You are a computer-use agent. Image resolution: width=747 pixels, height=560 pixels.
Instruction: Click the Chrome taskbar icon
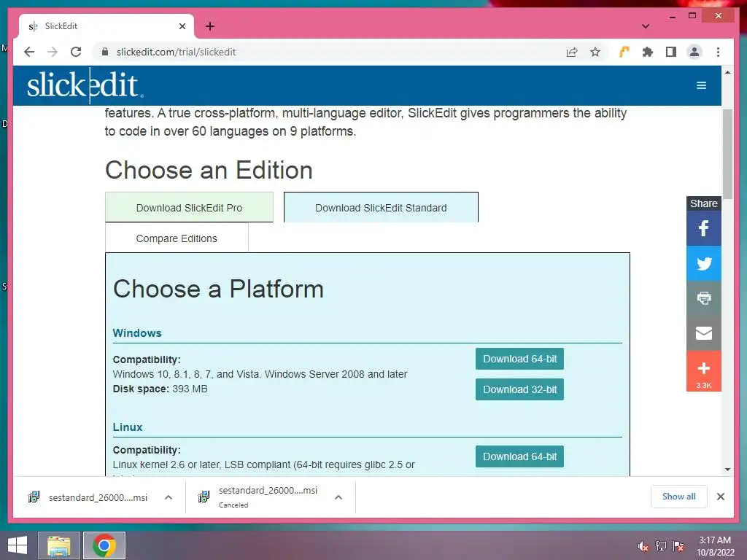coord(104,545)
